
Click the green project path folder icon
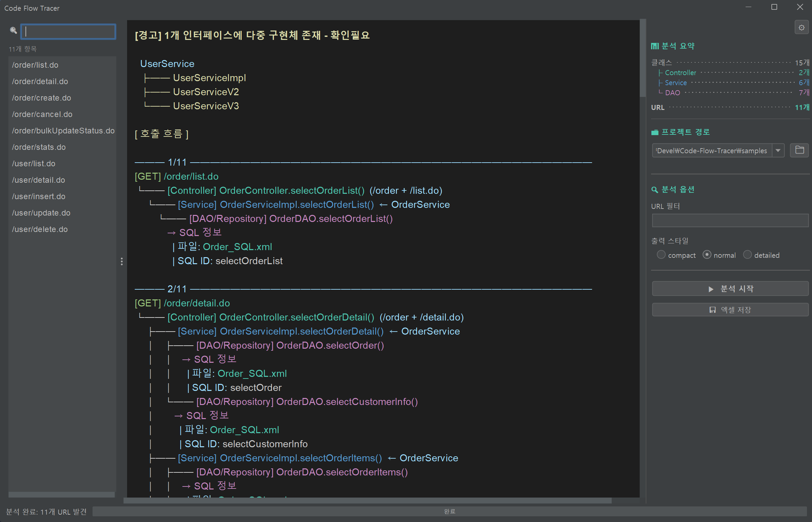(x=654, y=132)
